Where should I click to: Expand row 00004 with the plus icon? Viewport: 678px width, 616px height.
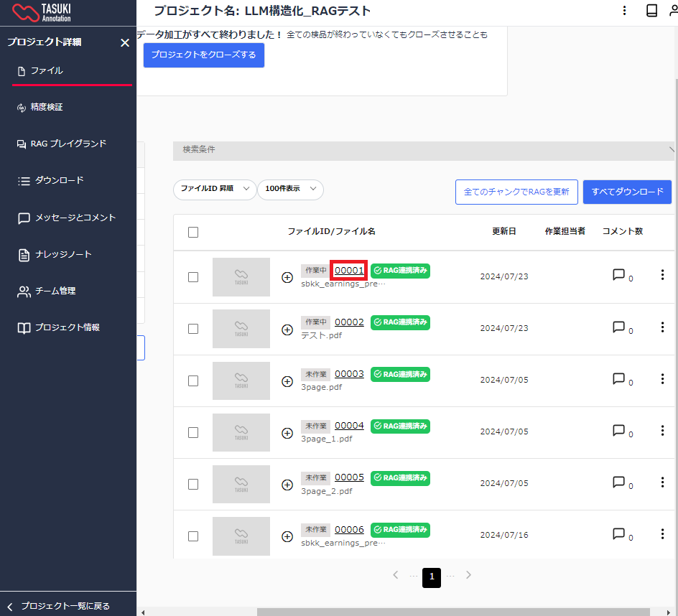point(287,433)
